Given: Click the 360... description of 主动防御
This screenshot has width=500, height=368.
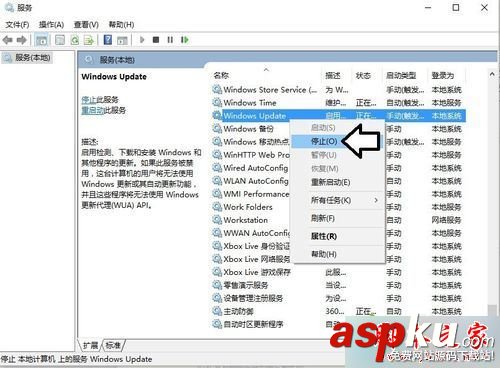Looking at the screenshot, I should pyautogui.click(x=335, y=311).
